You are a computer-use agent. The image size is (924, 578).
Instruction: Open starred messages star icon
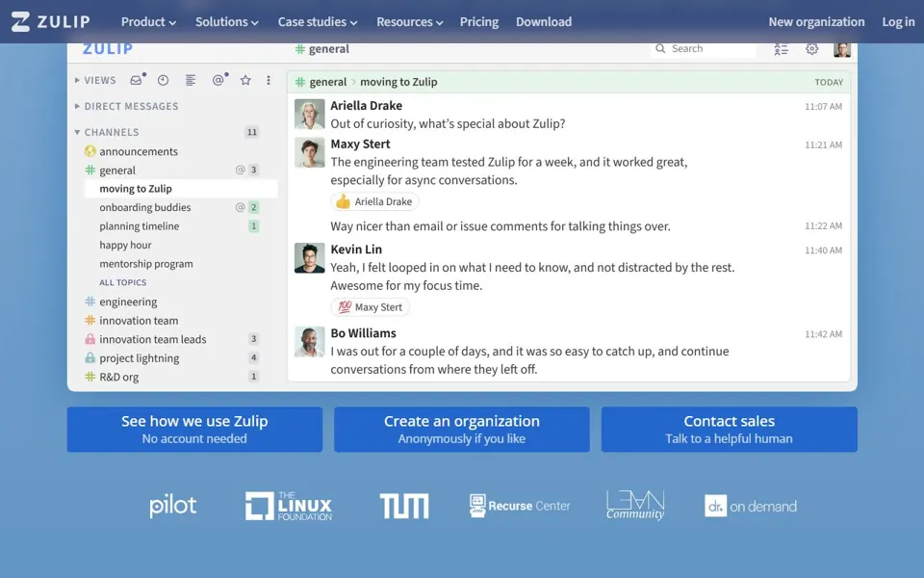245,80
